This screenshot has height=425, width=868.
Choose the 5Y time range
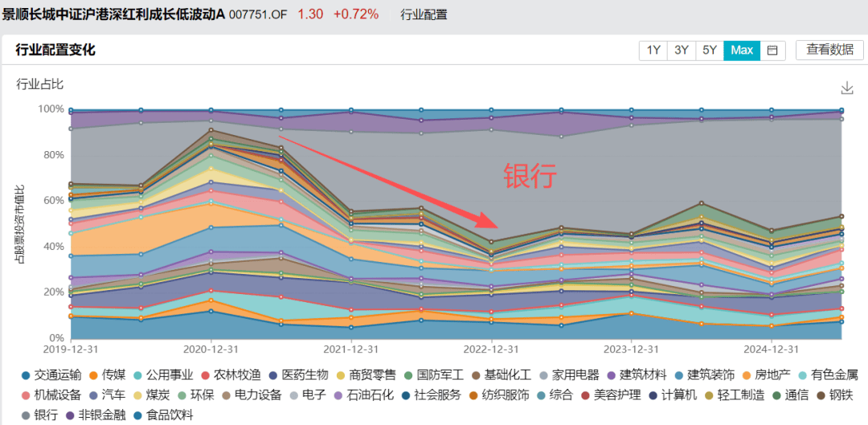(x=710, y=50)
